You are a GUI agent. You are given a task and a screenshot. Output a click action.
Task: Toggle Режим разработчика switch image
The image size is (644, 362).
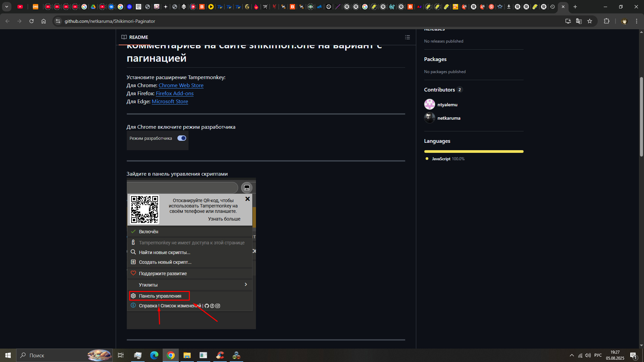pyautogui.click(x=181, y=138)
